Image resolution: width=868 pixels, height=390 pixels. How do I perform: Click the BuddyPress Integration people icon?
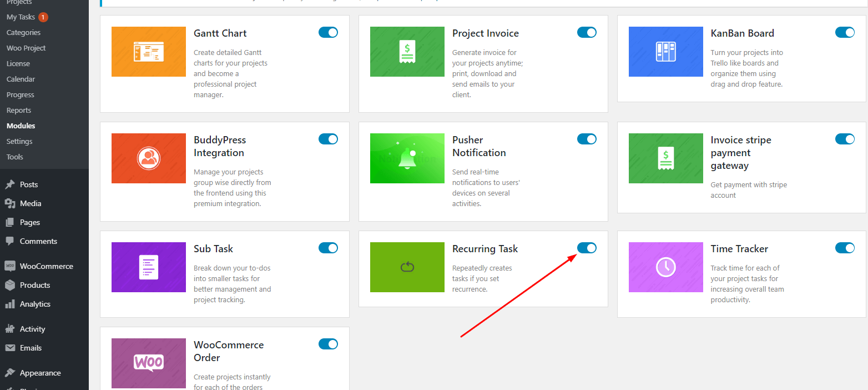click(x=148, y=158)
